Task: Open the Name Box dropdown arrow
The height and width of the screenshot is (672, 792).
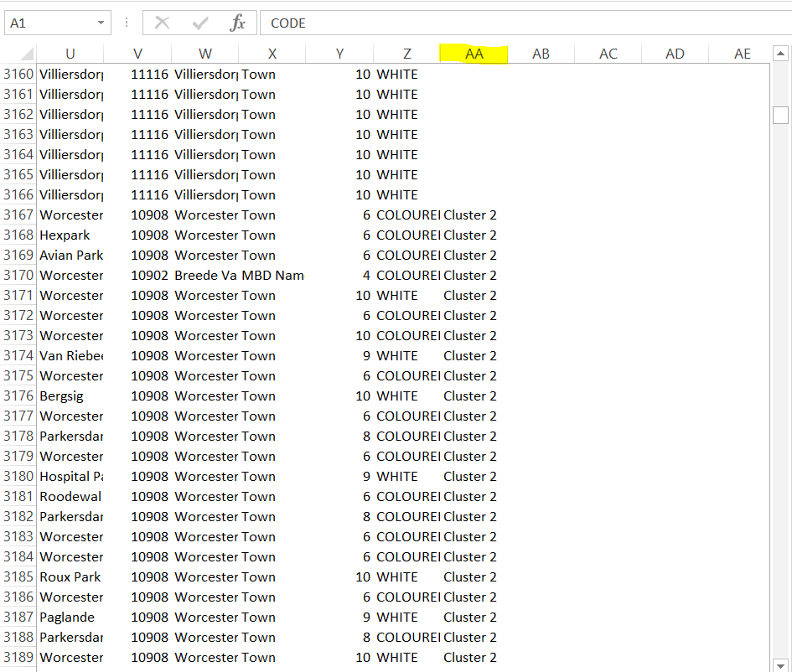Action: click(x=101, y=23)
